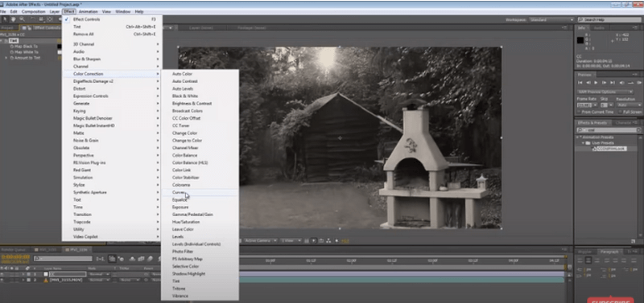Select the CCOldFilmLook preset item
Viewport: 644px width, 303px height.
[x=611, y=149]
